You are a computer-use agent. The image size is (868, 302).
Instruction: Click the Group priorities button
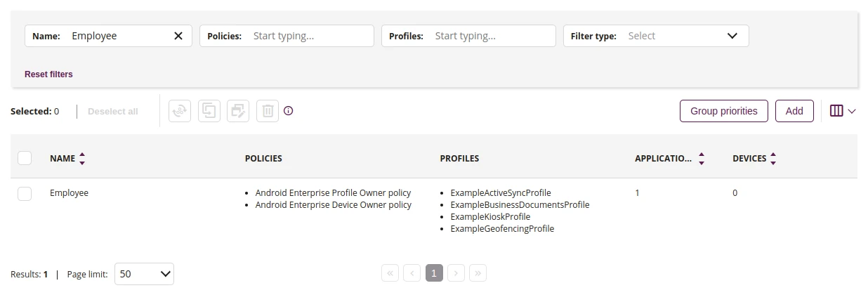(x=724, y=111)
